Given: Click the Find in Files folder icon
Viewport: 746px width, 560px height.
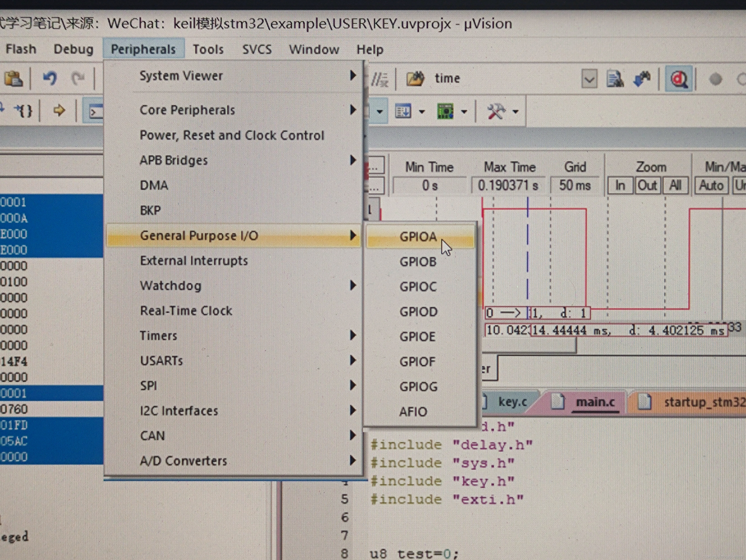Looking at the screenshot, I should point(415,79).
